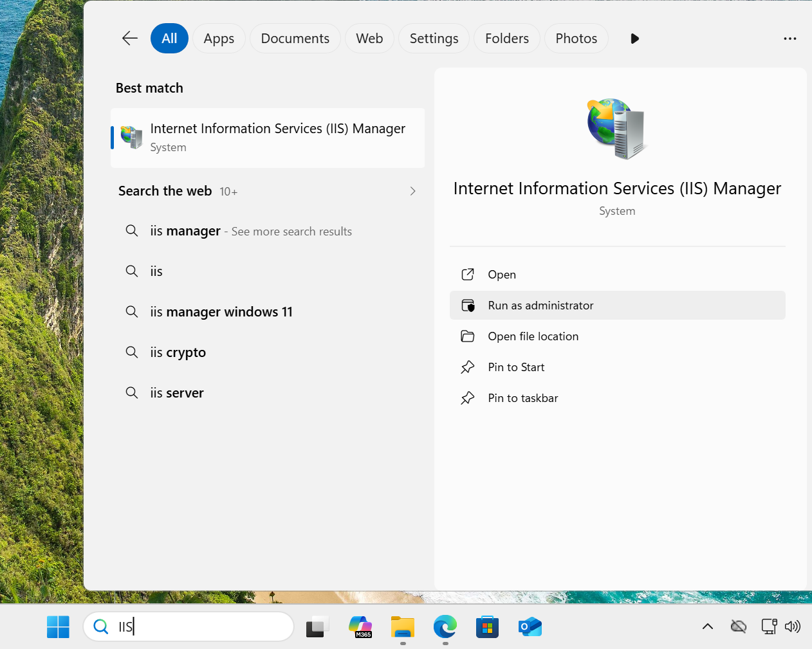The image size is (812, 649).
Task: Click the large IIS Manager icon in details pane
Action: click(616, 128)
